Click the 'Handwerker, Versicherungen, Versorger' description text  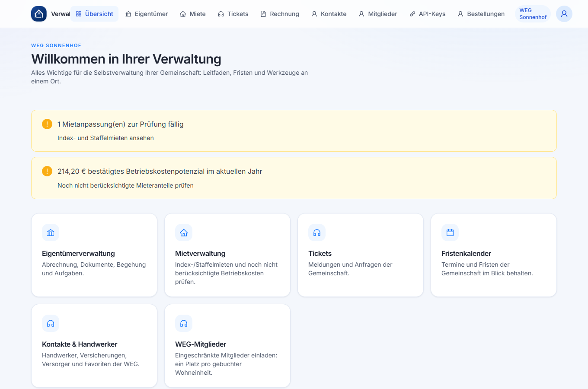[91, 360]
